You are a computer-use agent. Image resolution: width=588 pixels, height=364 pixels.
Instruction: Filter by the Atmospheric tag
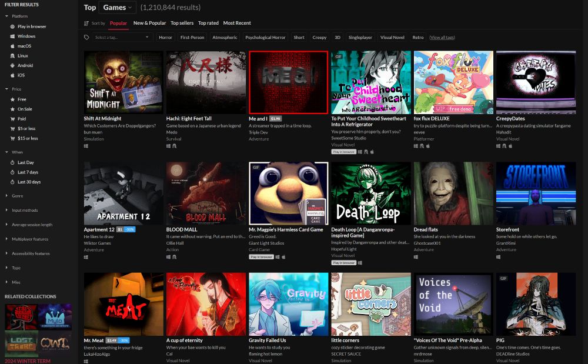click(225, 38)
